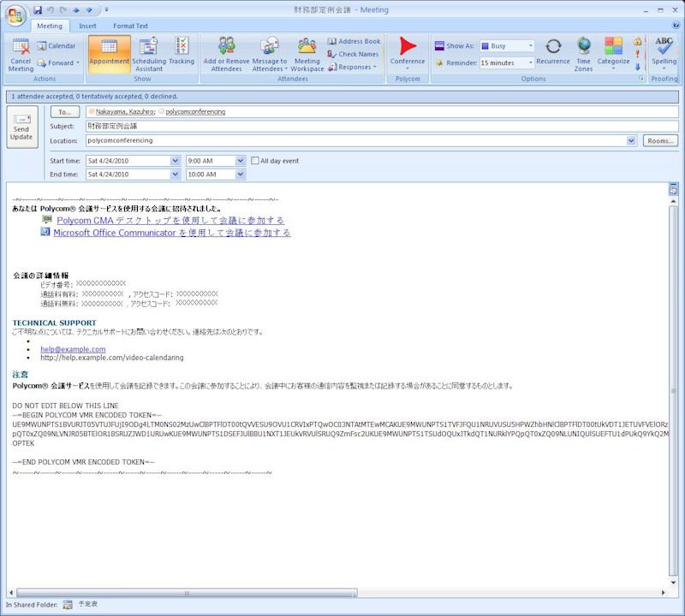Click Time Zones in Options group
The height and width of the screenshot is (616, 685).
click(584, 55)
